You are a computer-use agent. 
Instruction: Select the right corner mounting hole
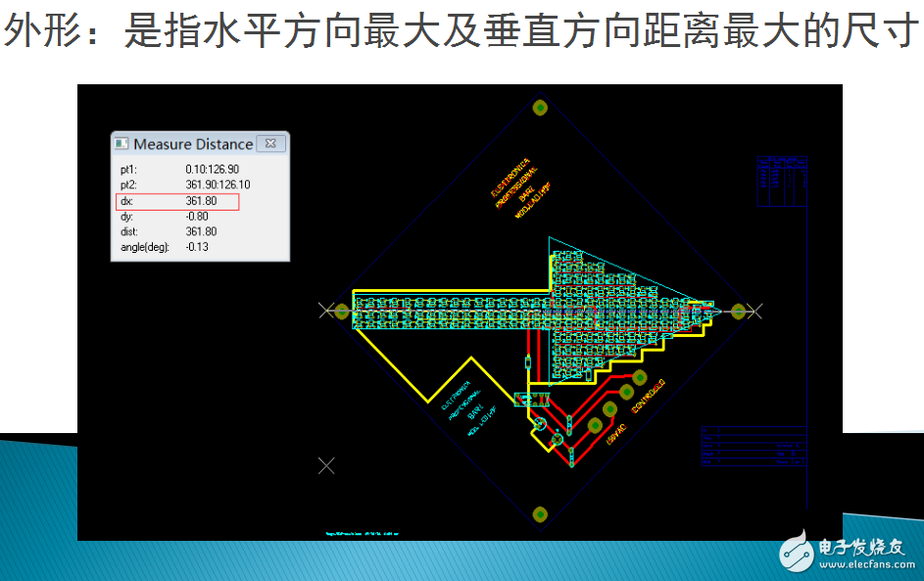coord(737,311)
